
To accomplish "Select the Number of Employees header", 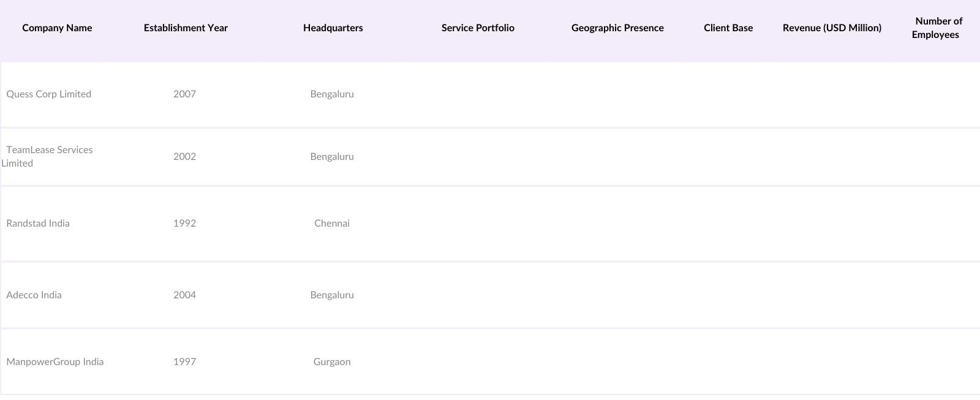I will coord(937,28).
